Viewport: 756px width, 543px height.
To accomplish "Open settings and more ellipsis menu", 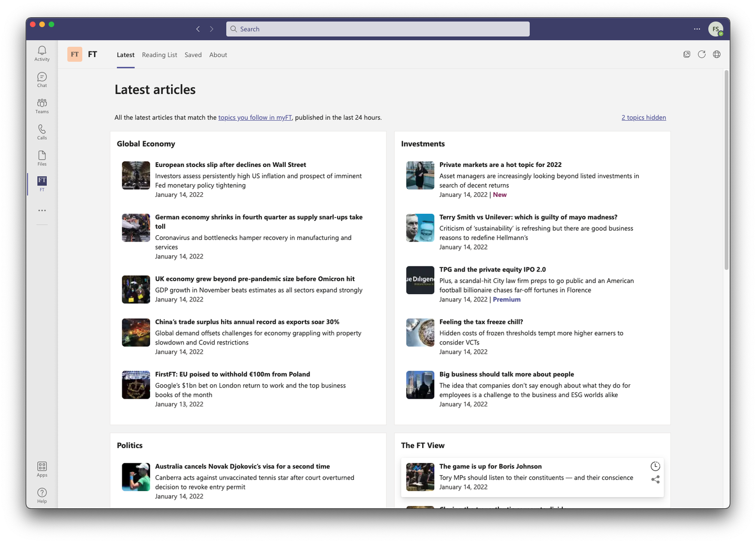I will point(697,29).
